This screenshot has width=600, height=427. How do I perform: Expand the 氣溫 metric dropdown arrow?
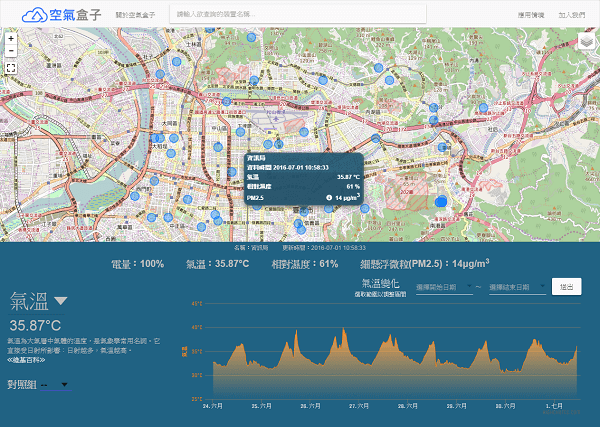point(61,301)
